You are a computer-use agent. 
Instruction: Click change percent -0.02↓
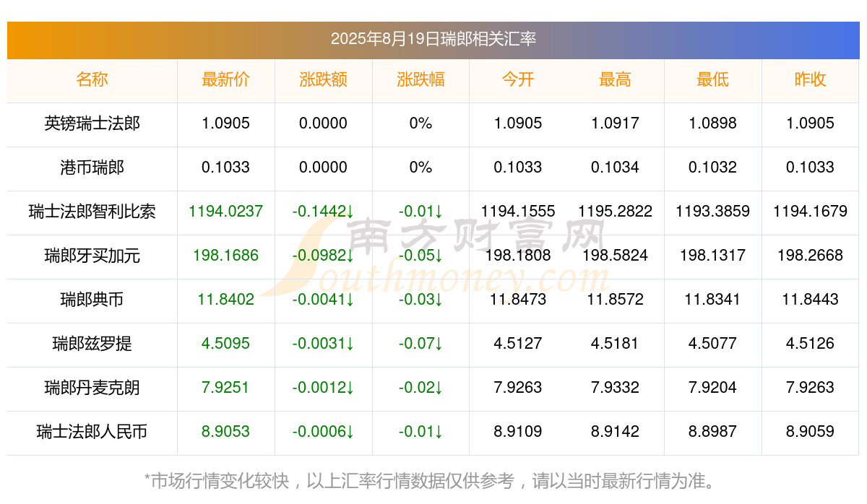pos(420,388)
